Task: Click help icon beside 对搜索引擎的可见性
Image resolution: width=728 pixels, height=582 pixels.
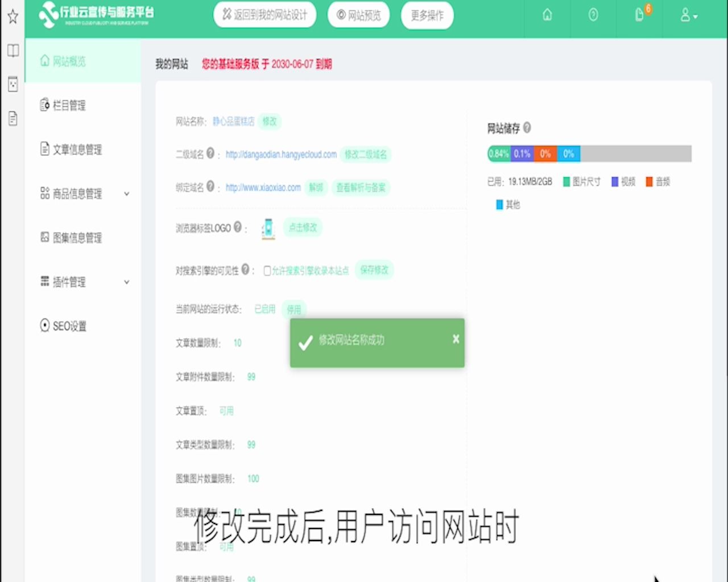Action: click(x=245, y=269)
